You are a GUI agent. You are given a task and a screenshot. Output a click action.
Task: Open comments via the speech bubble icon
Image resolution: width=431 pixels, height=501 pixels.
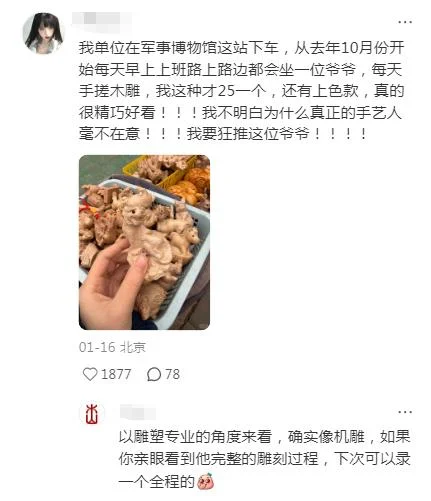pyautogui.click(x=154, y=374)
